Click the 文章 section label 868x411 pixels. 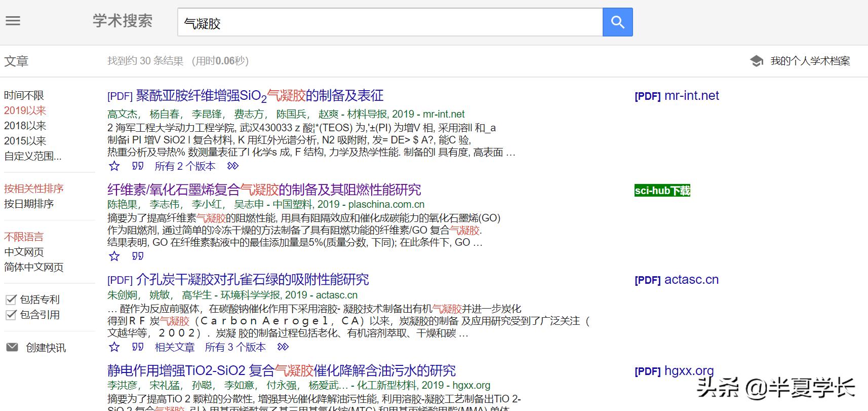pyautogui.click(x=16, y=61)
